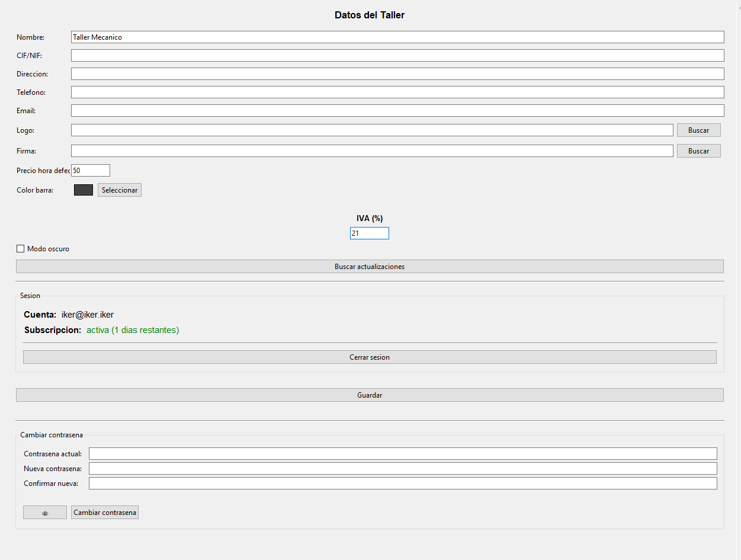The image size is (741, 560).
Task: Enable the Modo oscuro checkbox
Action: (21, 249)
